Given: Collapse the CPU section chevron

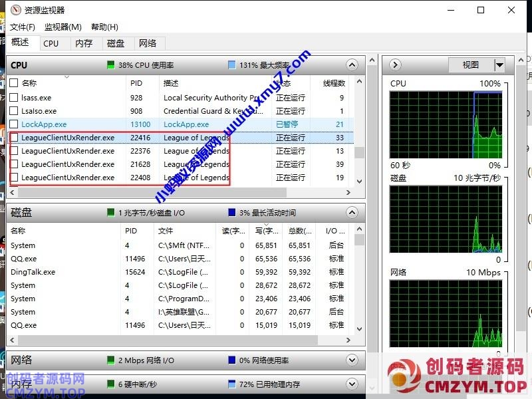Looking at the screenshot, I should [352, 65].
